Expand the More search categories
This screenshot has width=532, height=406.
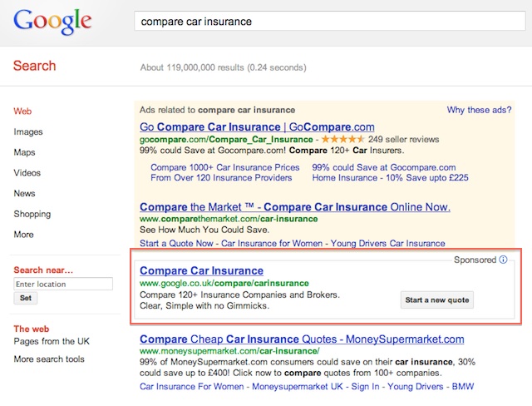coord(24,235)
